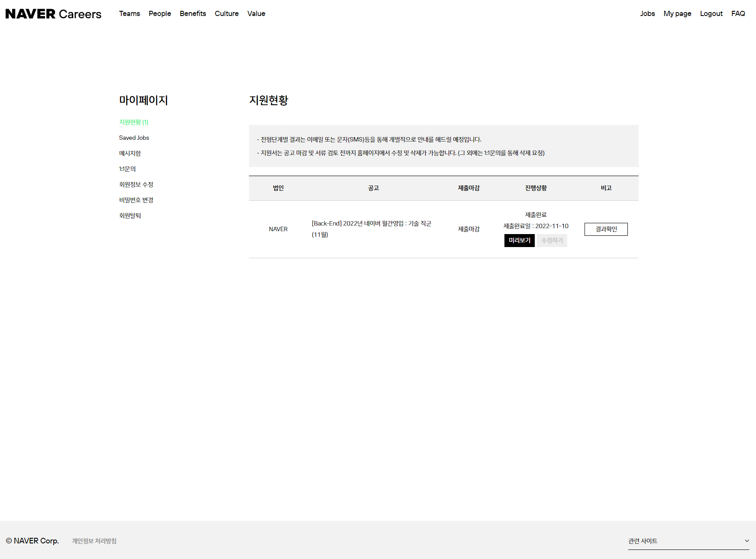Open My page link
Screen dimensions: 756x559
[677, 13]
